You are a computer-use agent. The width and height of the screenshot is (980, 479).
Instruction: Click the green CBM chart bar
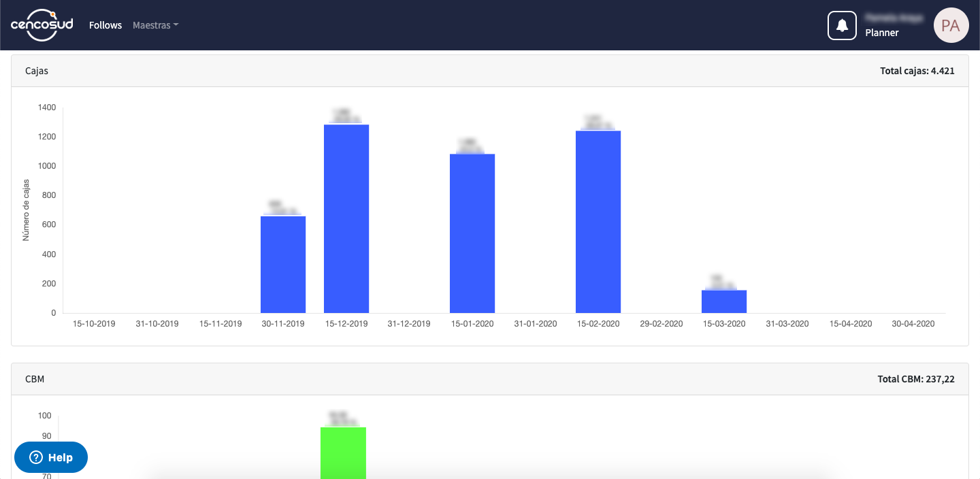[x=344, y=452]
